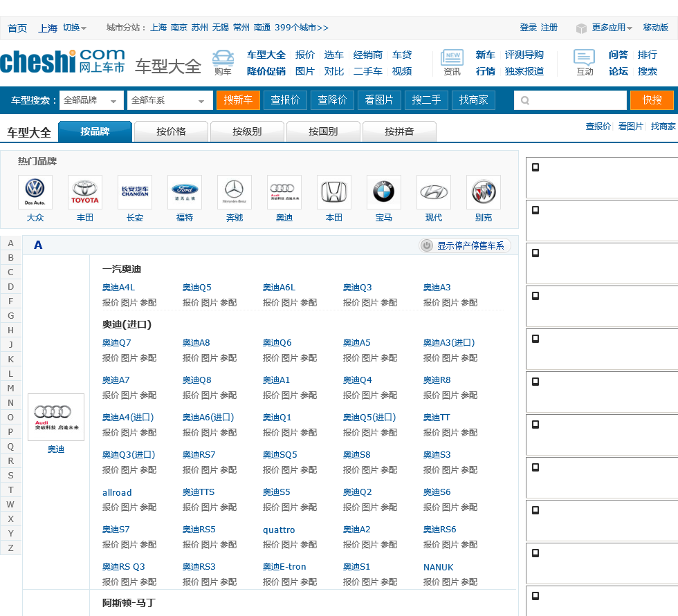Open 南京 city substation link
The height and width of the screenshot is (616, 678).
(x=179, y=28)
